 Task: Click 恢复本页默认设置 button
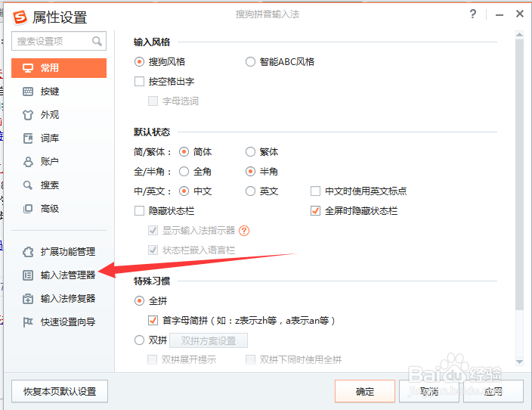60,391
